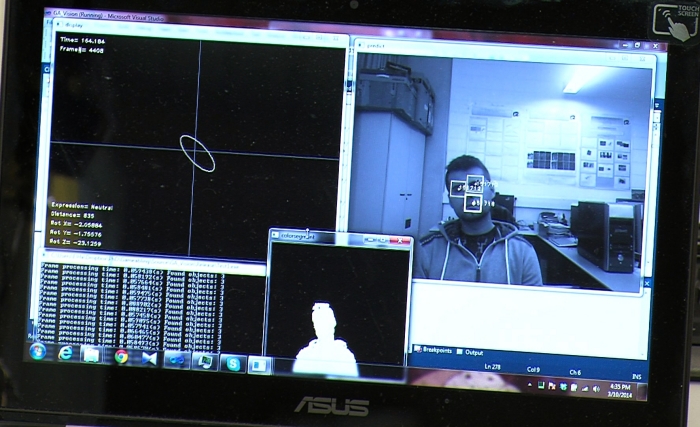Viewport: 700px width, 427px height.
Task: Launch Internet Explorer from taskbar
Action: pyautogui.click(x=66, y=353)
